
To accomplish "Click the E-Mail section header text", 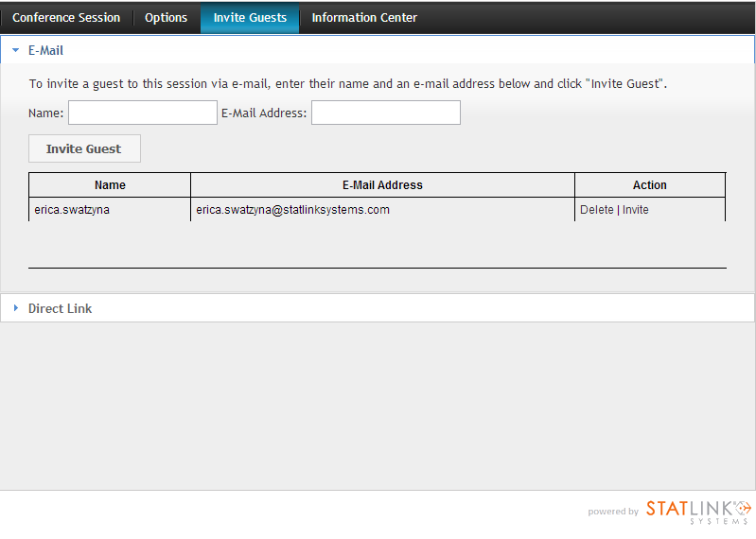I will pos(45,50).
